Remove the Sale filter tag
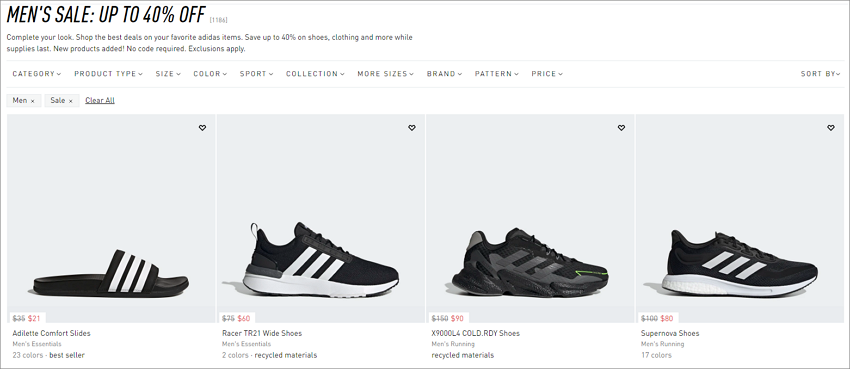 coord(70,101)
